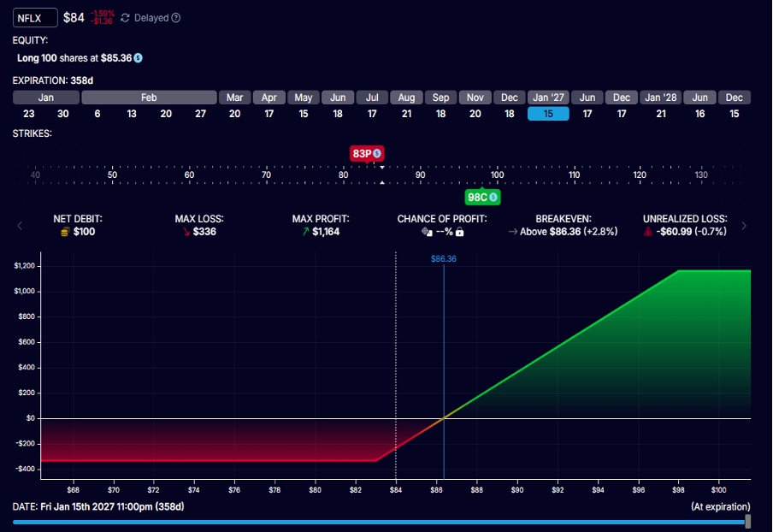
Task: Choose the Jan '28 21 expiration date
Action: pos(661,114)
